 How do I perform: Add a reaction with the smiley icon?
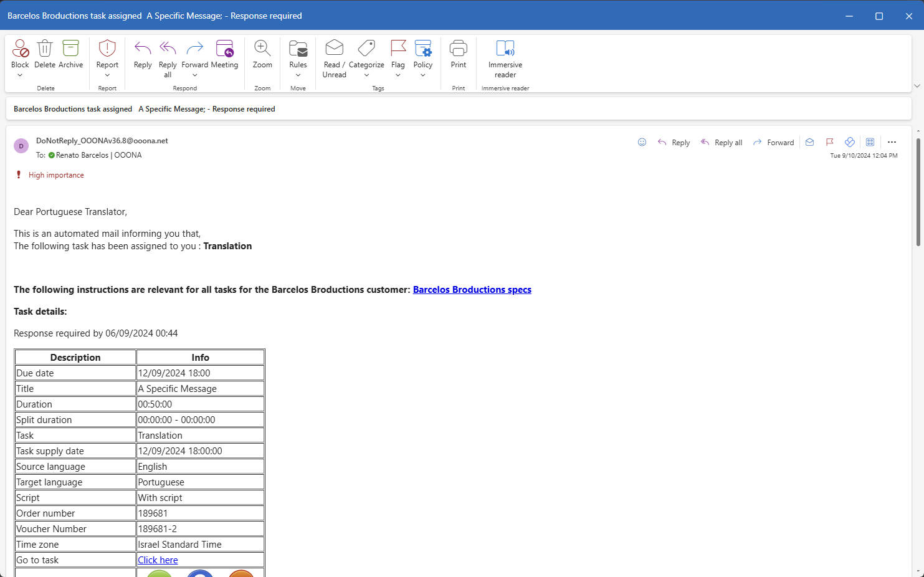pyautogui.click(x=642, y=142)
